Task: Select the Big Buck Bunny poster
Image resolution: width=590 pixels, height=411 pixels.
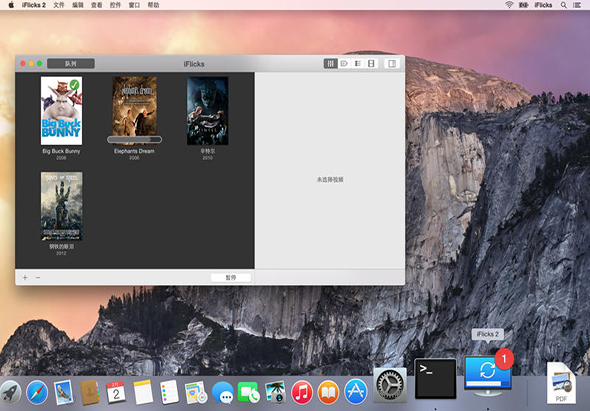Action: tap(61, 111)
